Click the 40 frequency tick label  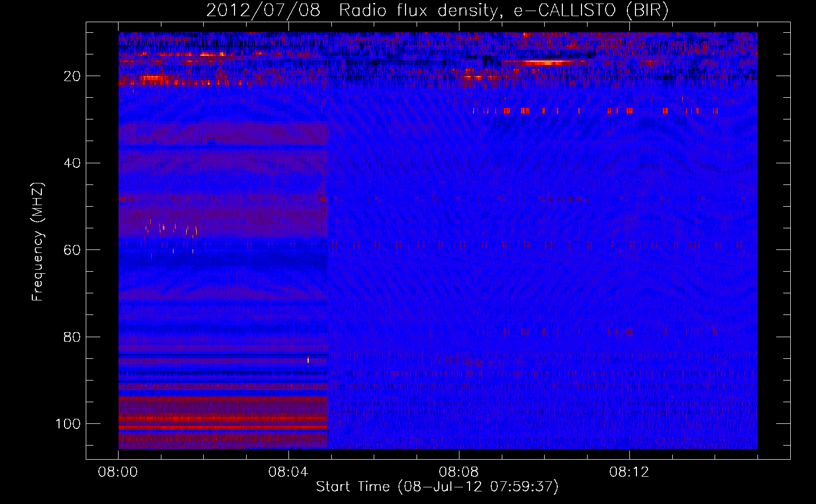[72, 163]
